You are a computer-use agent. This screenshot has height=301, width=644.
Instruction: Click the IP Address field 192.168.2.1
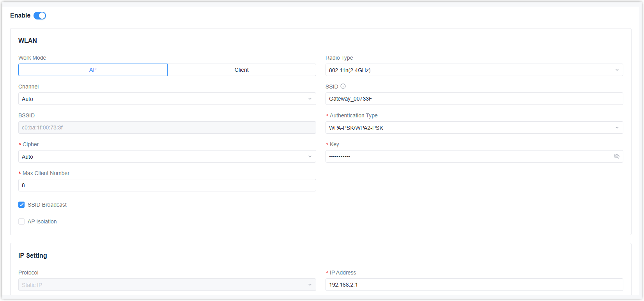coord(474,285)
